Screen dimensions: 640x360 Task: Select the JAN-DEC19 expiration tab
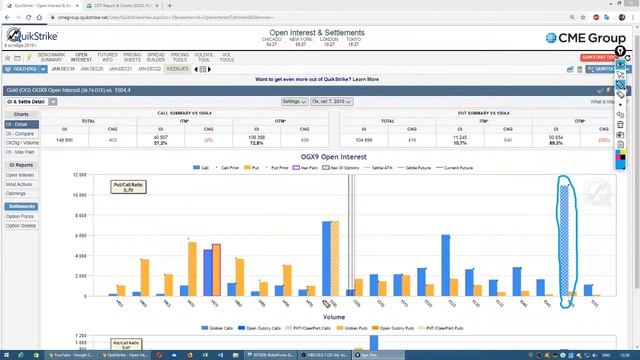[x=63, y=69]
